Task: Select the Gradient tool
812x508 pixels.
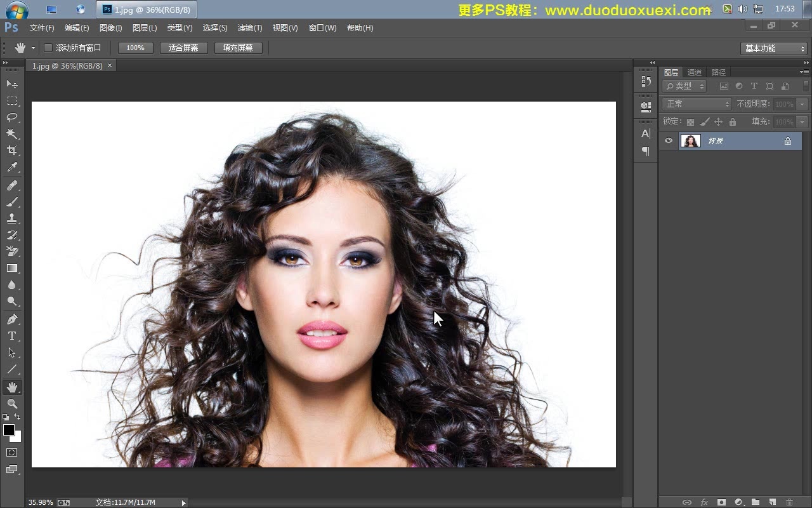Action: tap(12, 268)
